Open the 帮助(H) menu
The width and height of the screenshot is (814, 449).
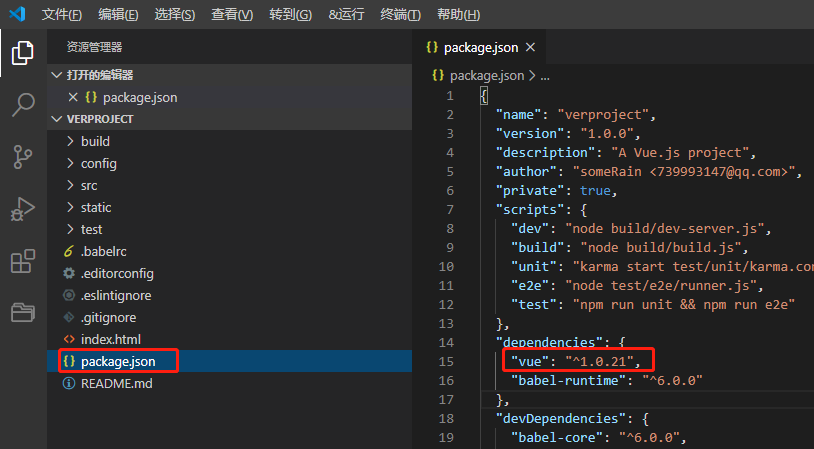coord(458,15)
